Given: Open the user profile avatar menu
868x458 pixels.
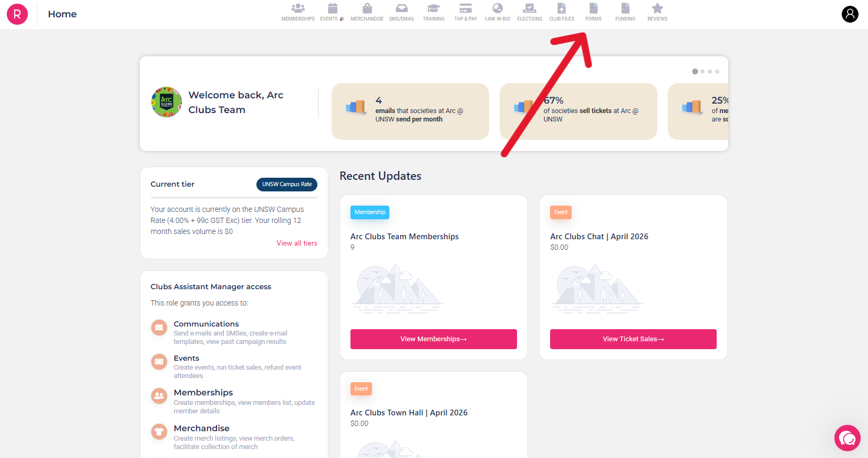Looking at the screenshot, I should 850,14.
